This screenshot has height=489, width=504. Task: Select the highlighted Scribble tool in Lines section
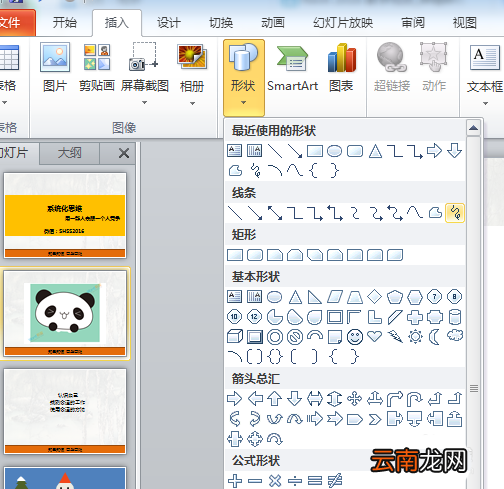[x=455, y=213]
